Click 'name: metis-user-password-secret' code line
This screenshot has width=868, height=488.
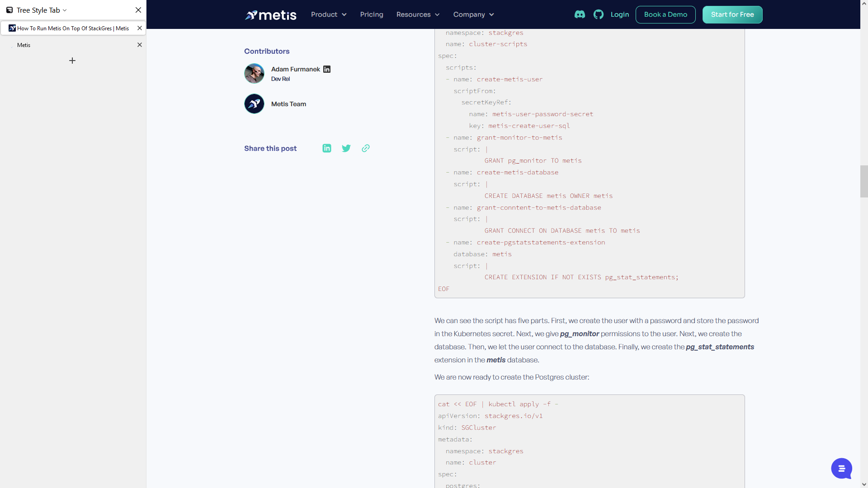tap(531, 114)
